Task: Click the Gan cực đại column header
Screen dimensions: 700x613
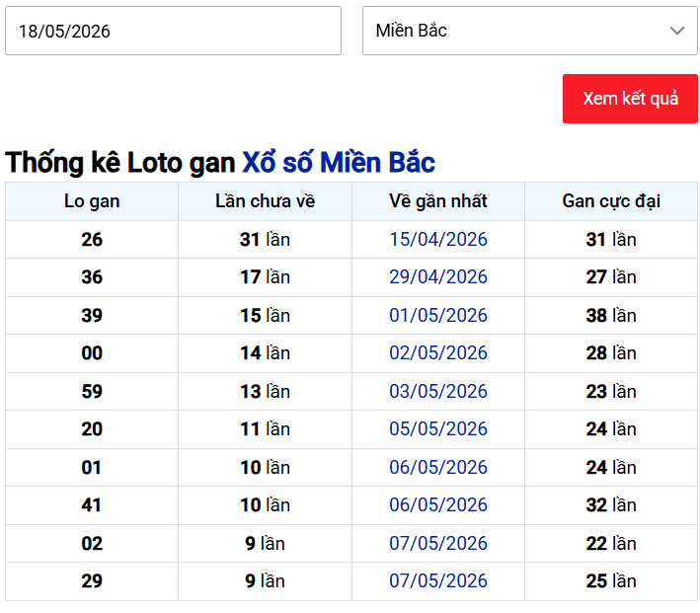Action: (x=611, y=201)
